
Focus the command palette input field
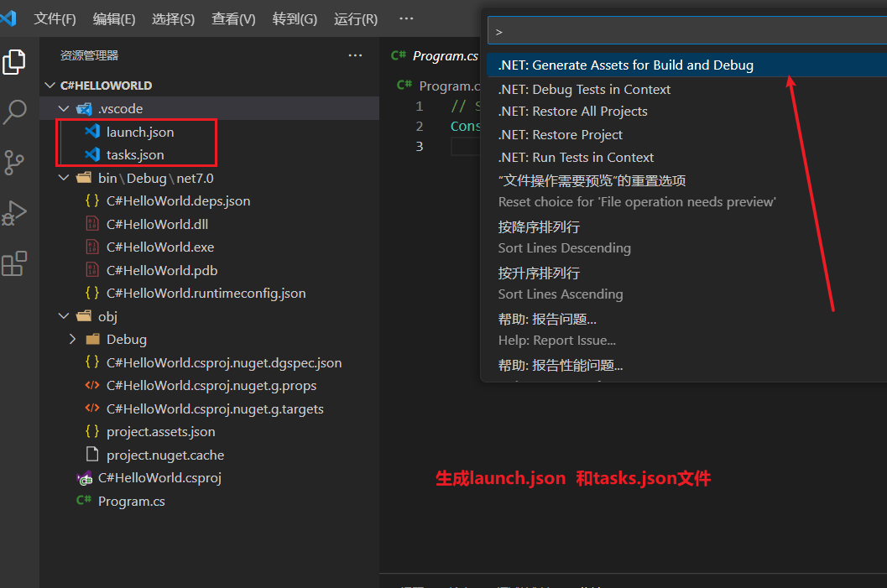[686, 32]
